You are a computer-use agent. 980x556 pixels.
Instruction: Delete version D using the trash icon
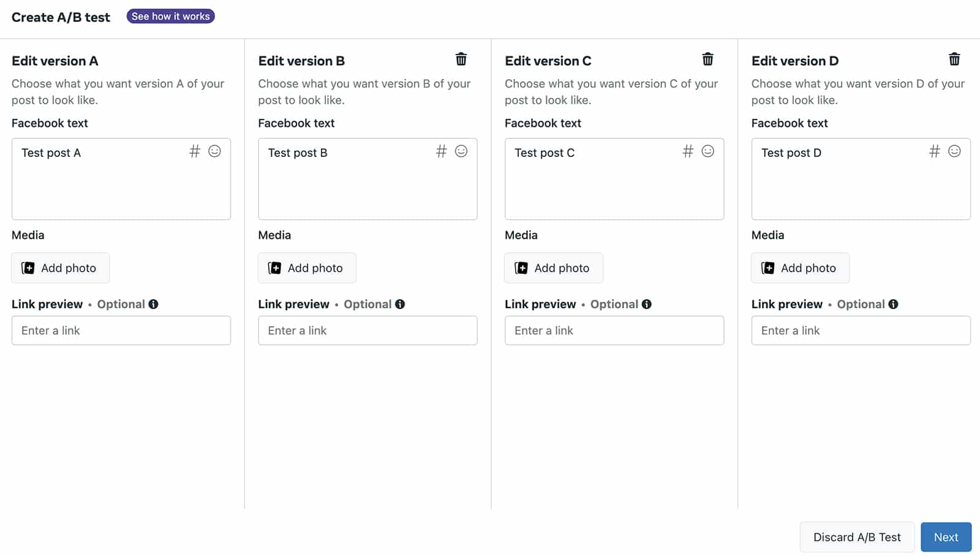point(955,59)
